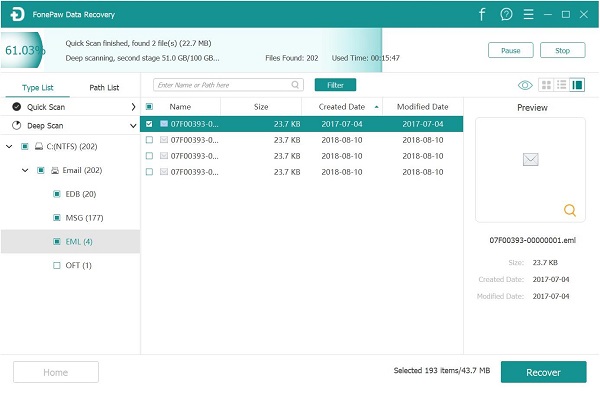600x394 pixels.
Task: Sort by Created Date arrow
Action: click(x=377, y=107)
